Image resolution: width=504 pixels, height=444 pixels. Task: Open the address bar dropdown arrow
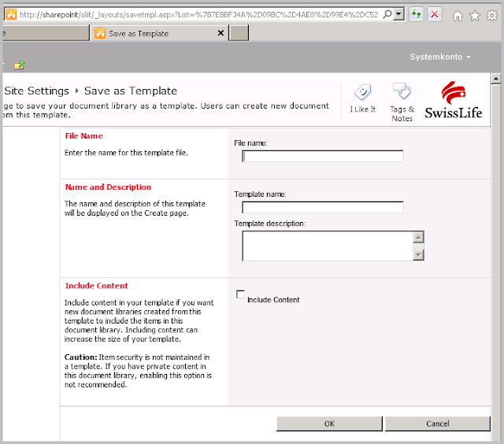click(399, 14)
